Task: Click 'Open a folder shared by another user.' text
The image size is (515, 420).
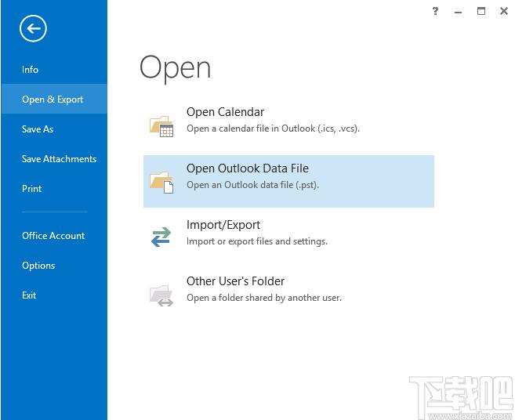Action: pyautogui.click(x=264, y=298)
